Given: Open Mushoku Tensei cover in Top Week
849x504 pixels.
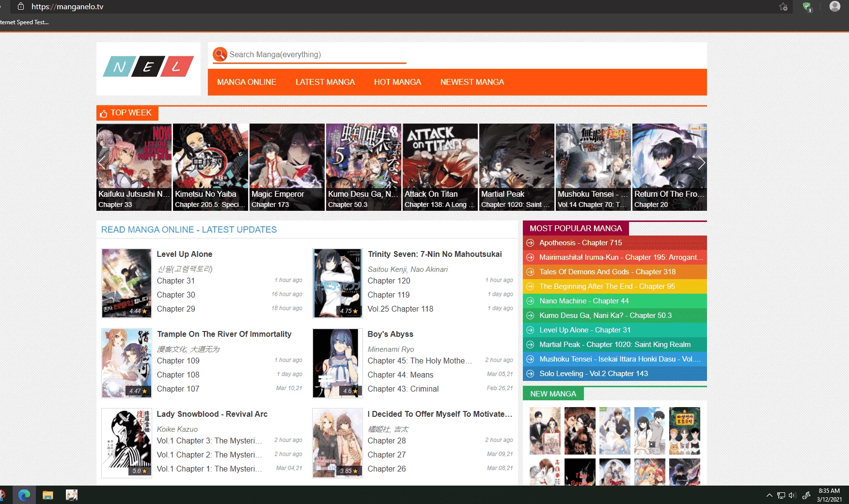Looking at the screenshot, I should click(x=593, y=167).
